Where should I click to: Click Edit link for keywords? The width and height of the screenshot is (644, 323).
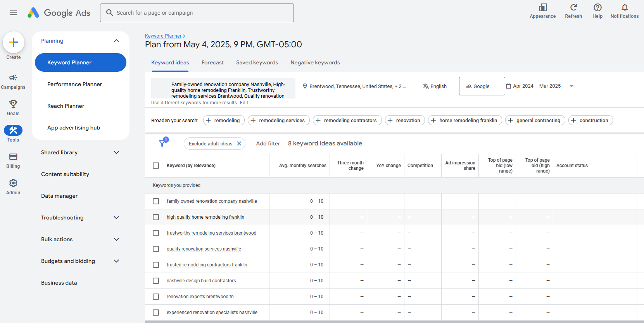(x=244, y=103)
